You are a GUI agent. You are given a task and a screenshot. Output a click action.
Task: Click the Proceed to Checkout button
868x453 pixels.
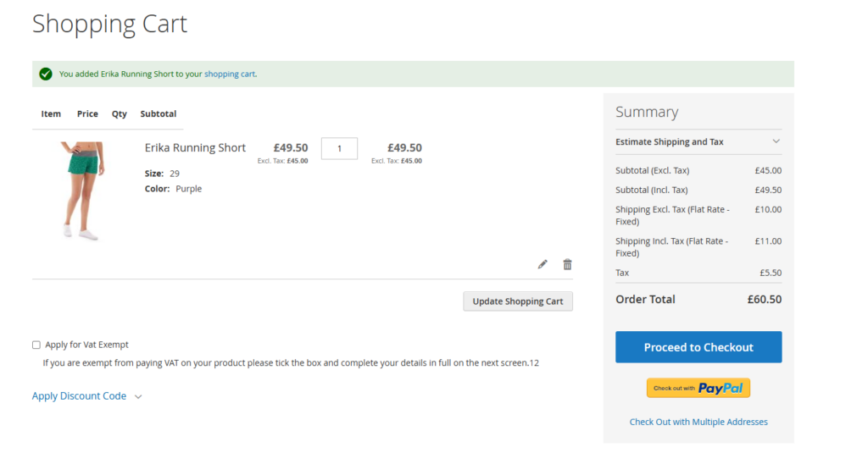coord(698,347)
